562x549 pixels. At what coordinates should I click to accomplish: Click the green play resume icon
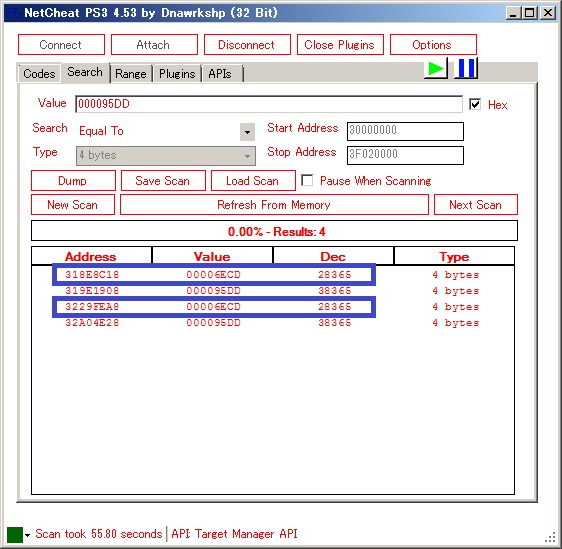[436, 68]
